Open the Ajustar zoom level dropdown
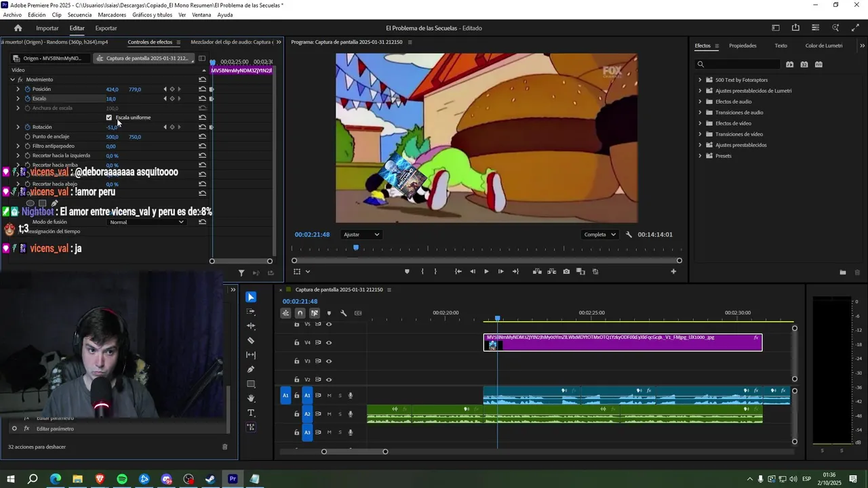Image resolution: width=868 pixels, height=488 pixels. click(361, 235)
